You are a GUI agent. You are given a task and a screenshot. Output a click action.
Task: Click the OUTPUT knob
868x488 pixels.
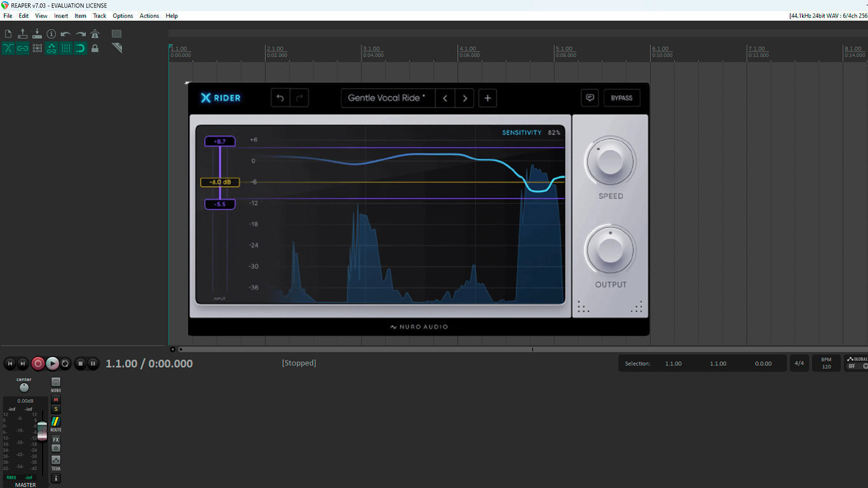point(611,249)
